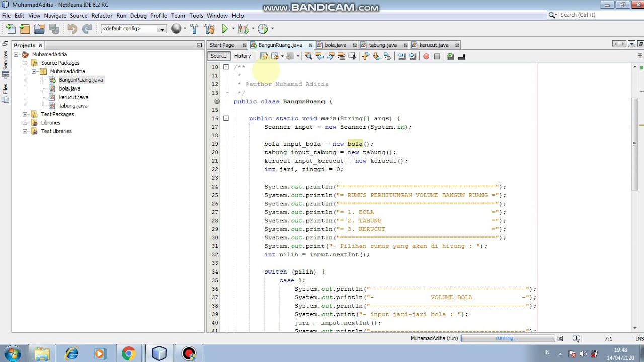Screen dimensions: 644x362
Task: Collapse the Source Packages node
Action: [25, 63]
